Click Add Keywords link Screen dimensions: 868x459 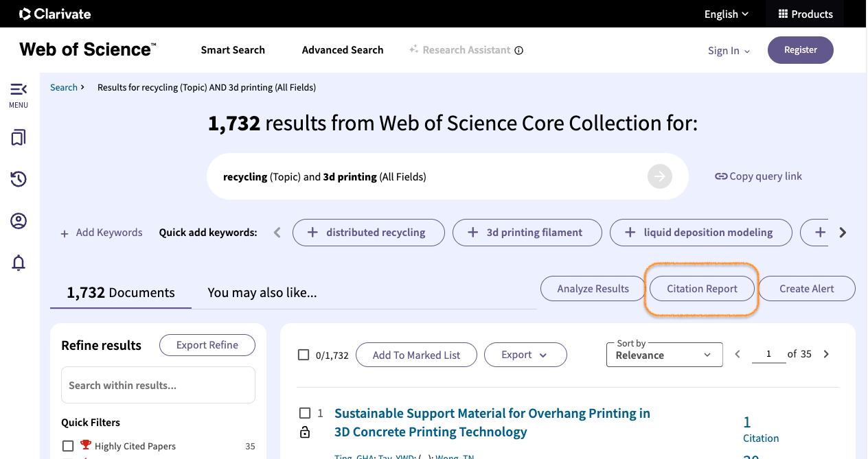pyautogui.click(x=109, y=233)
